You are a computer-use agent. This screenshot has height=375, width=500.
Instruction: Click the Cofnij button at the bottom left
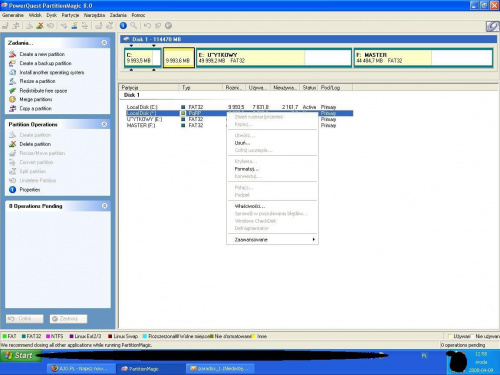pyautogui.click(x=25, y=319)
